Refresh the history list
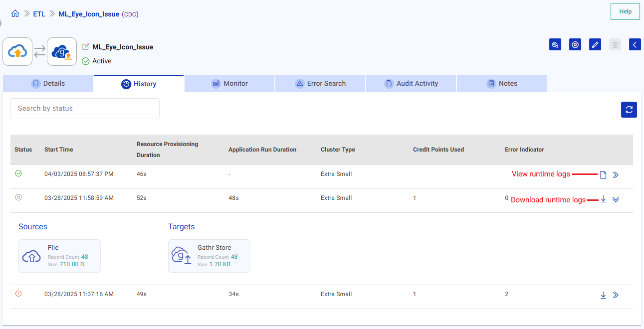Viewport: 644px width, 329px height. pyautogui.click(x=629, y=110)
